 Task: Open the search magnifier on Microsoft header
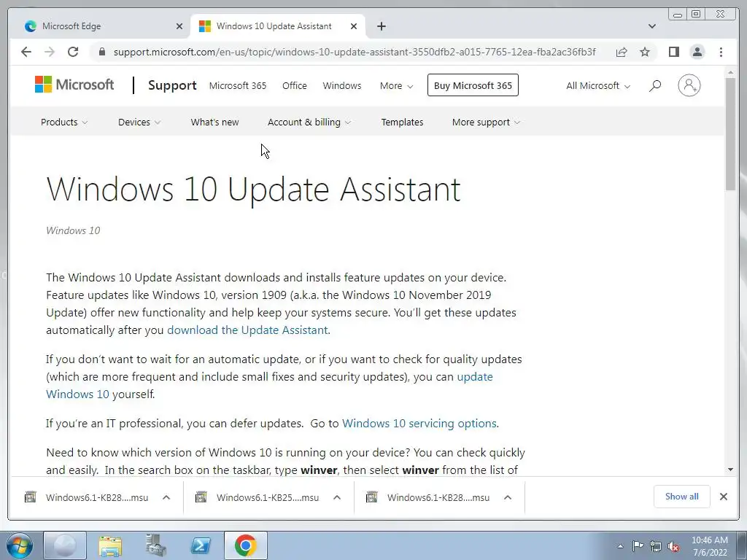655,86
